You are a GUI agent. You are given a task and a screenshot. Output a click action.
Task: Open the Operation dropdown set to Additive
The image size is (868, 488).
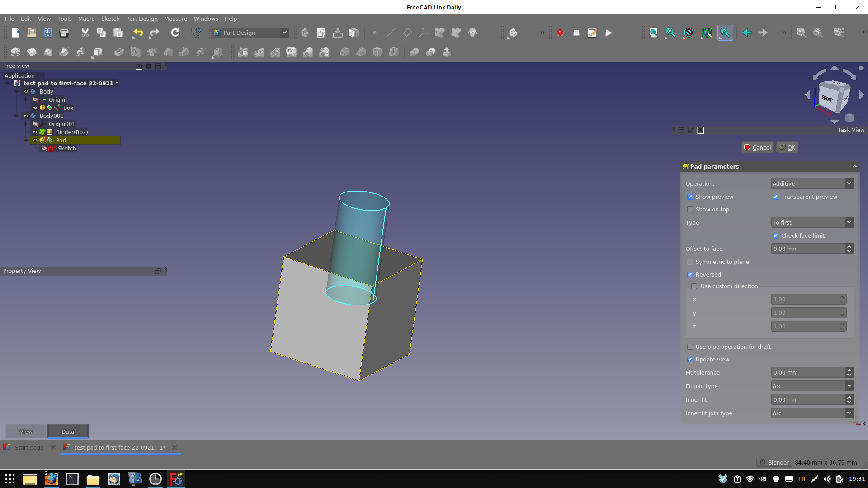[812, 183]
